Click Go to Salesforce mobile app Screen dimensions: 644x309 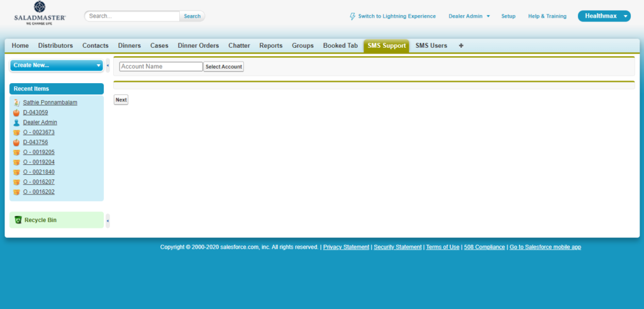pos(545,247)
